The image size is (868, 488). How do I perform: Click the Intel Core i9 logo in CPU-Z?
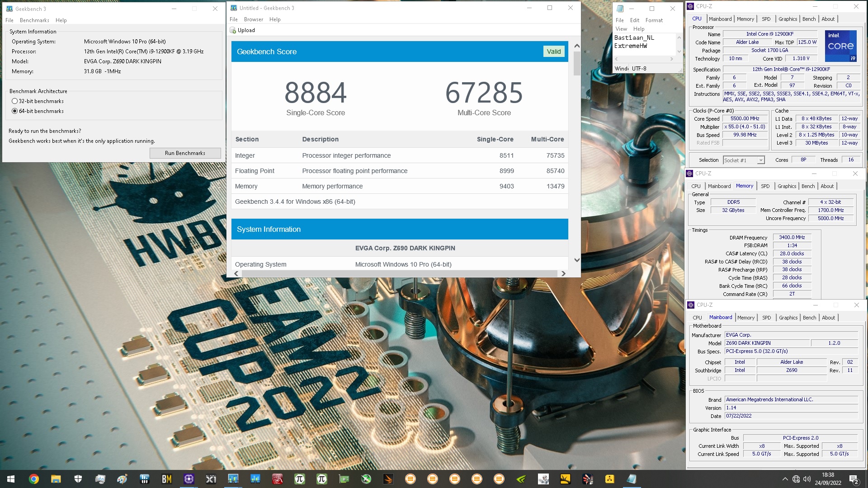(840, 46)
